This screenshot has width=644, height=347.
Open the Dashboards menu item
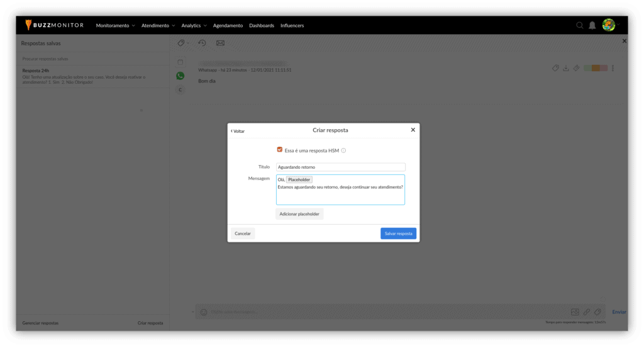pyautogui.click(x=262, y=26)
